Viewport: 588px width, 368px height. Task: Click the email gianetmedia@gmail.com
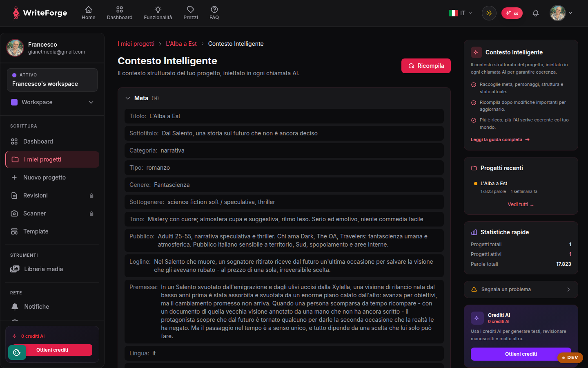coord(57,52)
